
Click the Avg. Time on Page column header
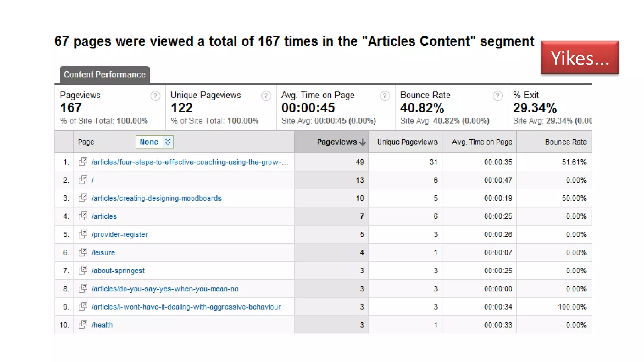point(482,142)
